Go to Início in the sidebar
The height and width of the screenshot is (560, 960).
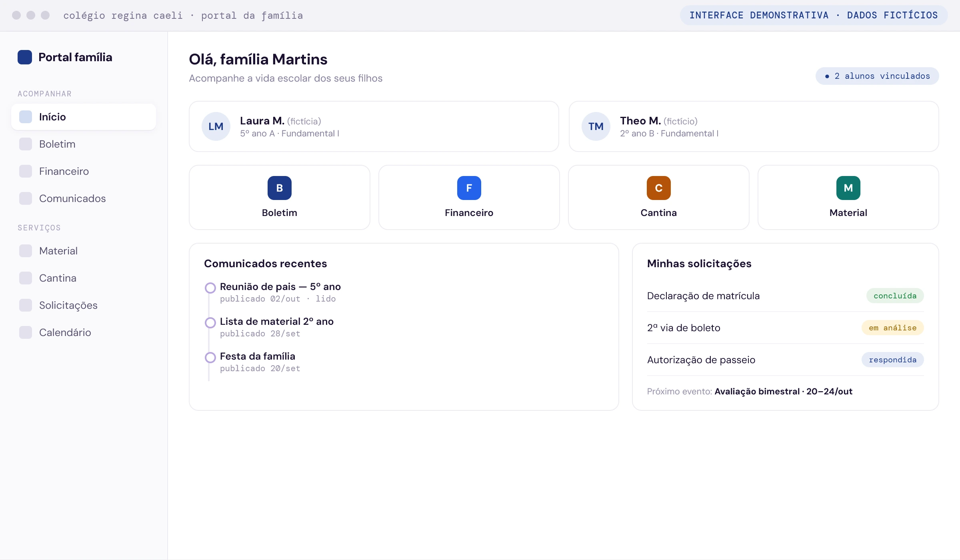coord(84,117)
